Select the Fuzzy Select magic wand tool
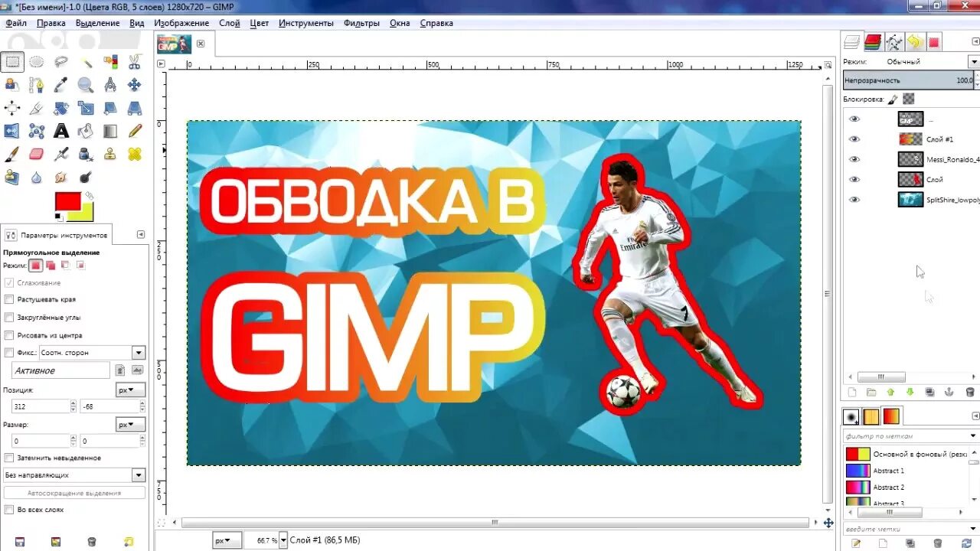Screen dimensions: 980x551 [x=86, y=62]
